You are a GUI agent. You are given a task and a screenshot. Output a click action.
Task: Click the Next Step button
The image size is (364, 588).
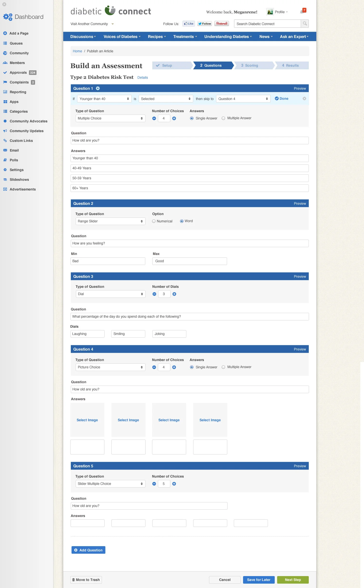point(293,580)
